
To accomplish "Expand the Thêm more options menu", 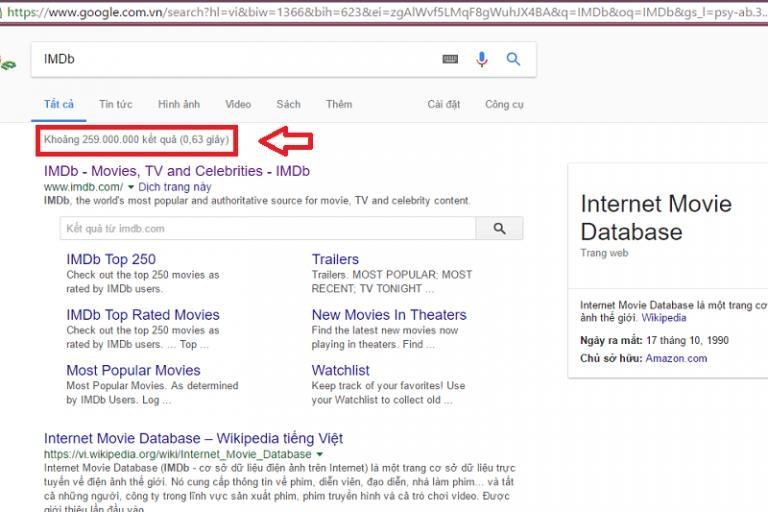I will click(x=338, y=104).
